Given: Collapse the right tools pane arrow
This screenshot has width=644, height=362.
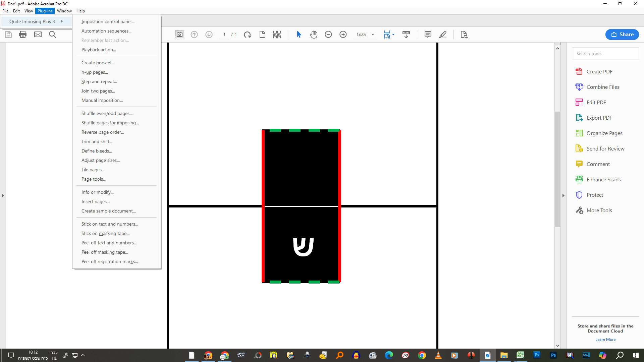Looking at the screenshot, I should coord(563,195).
